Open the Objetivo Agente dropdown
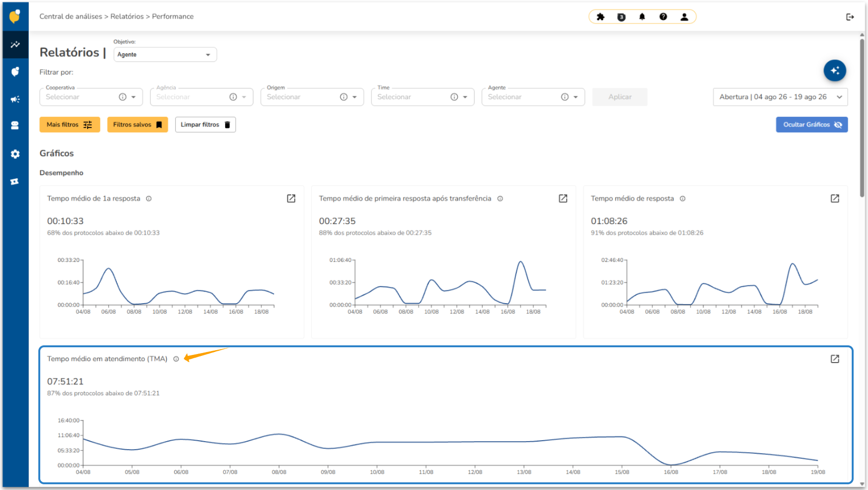 click(x=165, y=55)
